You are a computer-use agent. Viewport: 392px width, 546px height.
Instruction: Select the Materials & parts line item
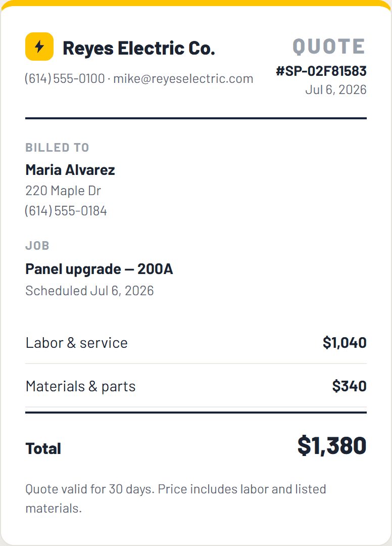[196, 386]
